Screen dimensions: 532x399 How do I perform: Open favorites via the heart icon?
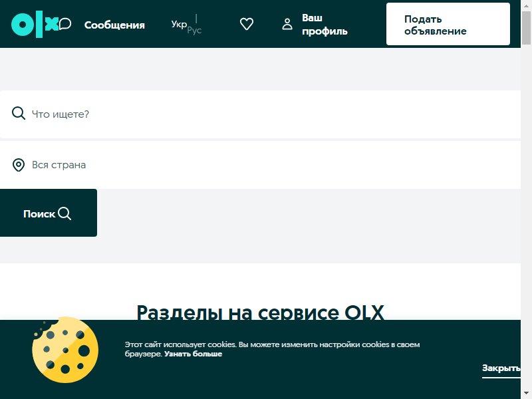point(247,24)
